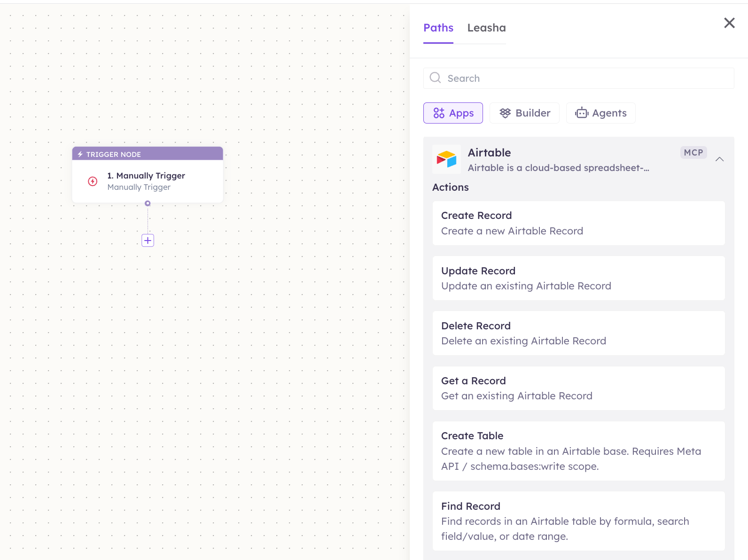This screenshot has height=560, width=748.
Task: Choose the Get a Record action
Action: click(x=578, y=388)
